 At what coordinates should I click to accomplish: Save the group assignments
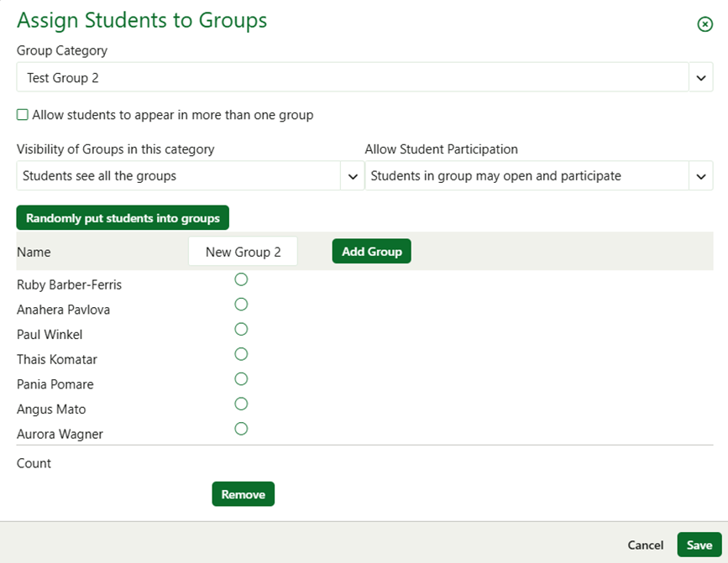click(699, 545)
